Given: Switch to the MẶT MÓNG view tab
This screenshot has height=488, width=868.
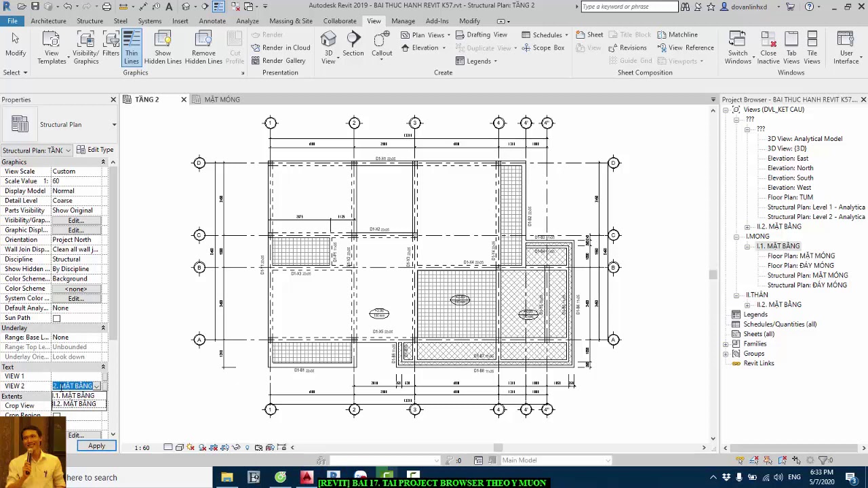Looking at the screenshot, I should [x=222, y=100].
